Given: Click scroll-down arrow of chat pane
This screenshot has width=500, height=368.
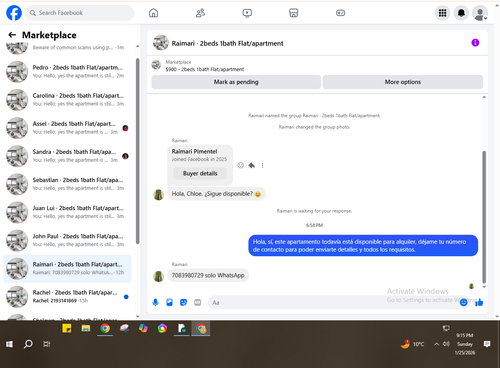Looking at the screenshot, I should 484,287.
